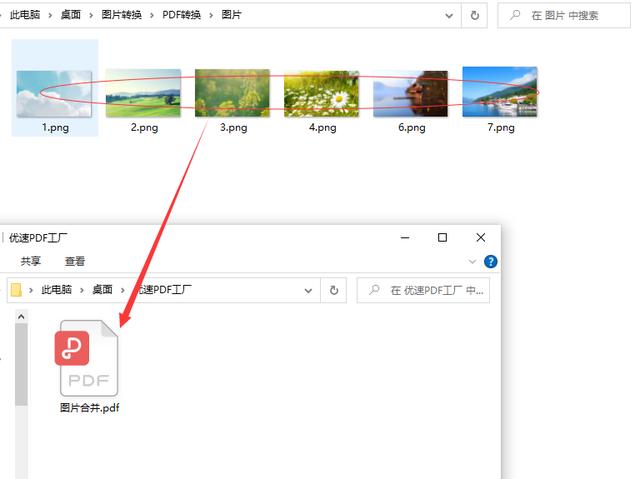Click the 图片合并.pdf file name
640x479 pixels.
tap(89, 408)
